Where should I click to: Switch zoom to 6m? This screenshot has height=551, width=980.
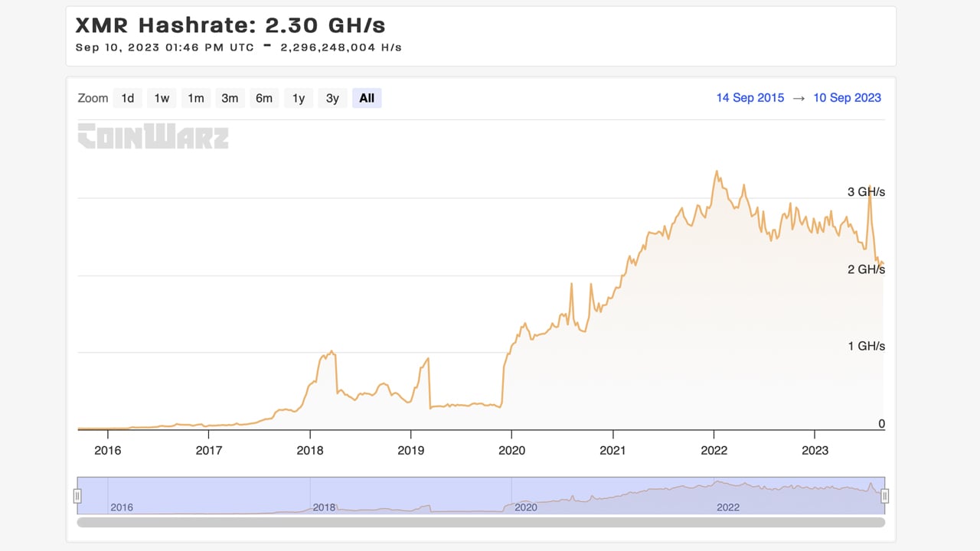coord(264,98)
